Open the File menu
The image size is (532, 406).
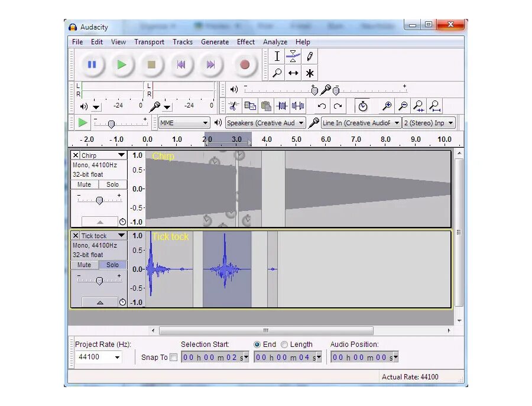[x=77, y=42]
